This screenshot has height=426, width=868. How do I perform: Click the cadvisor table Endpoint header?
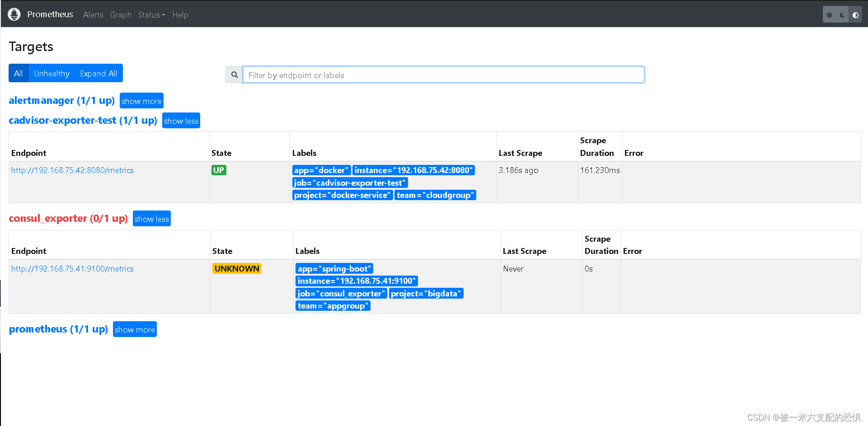pyautogui.click(x=29, y=153)
